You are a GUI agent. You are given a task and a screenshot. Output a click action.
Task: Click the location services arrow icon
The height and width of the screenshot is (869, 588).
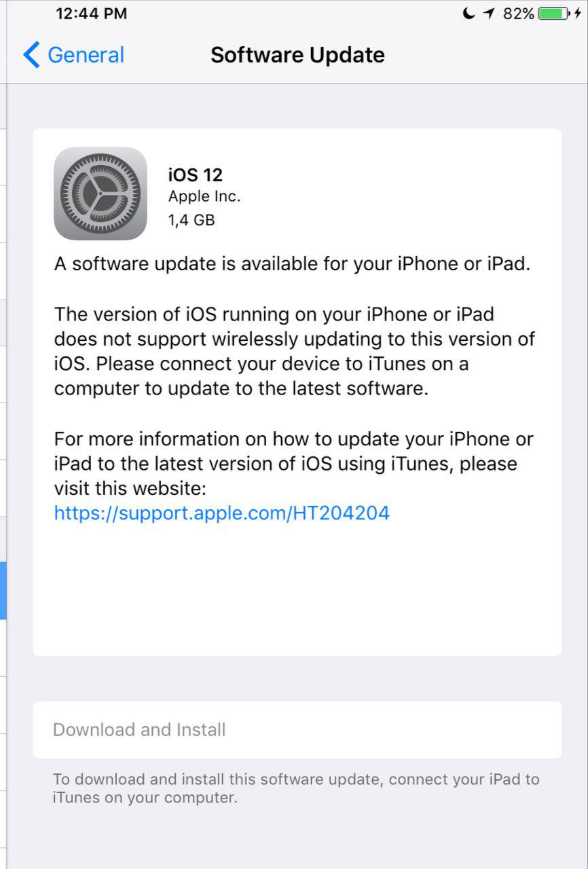pyautogui.click(x=489, y=14)
